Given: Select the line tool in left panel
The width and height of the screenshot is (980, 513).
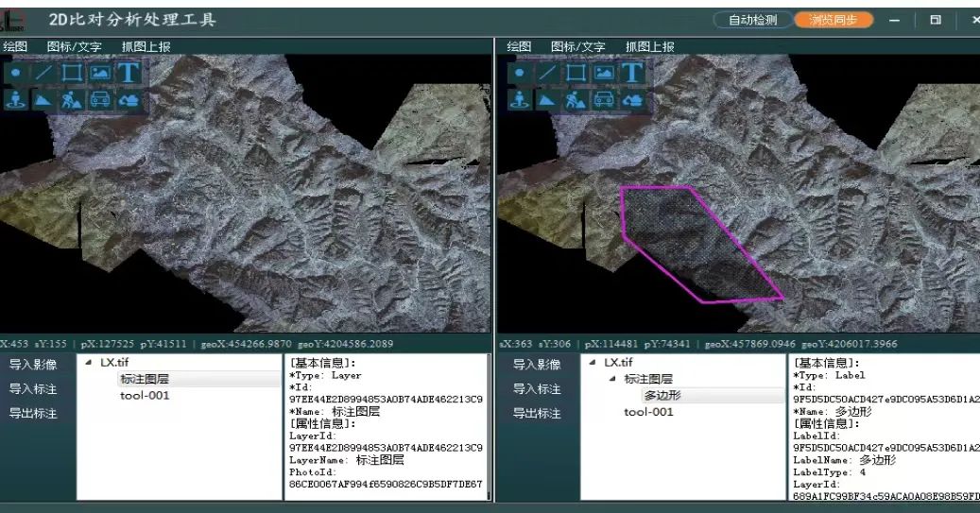Looking at the screenshot, I should 43,73.
